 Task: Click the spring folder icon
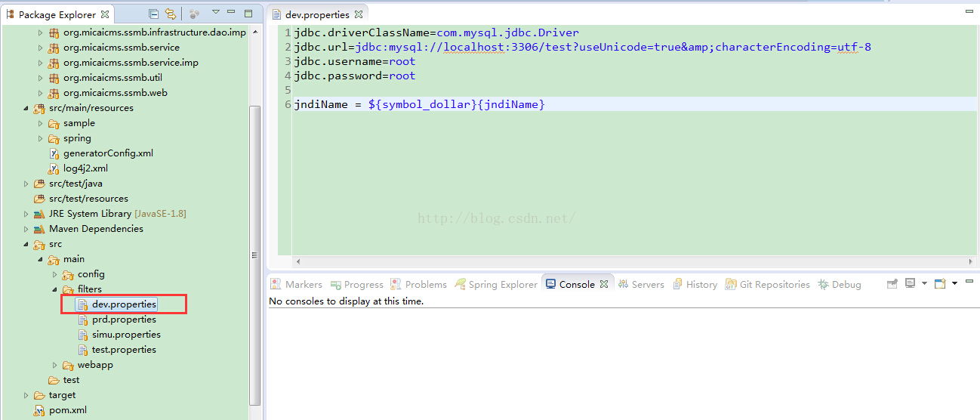pyautogui.click(x=54, y=138)
